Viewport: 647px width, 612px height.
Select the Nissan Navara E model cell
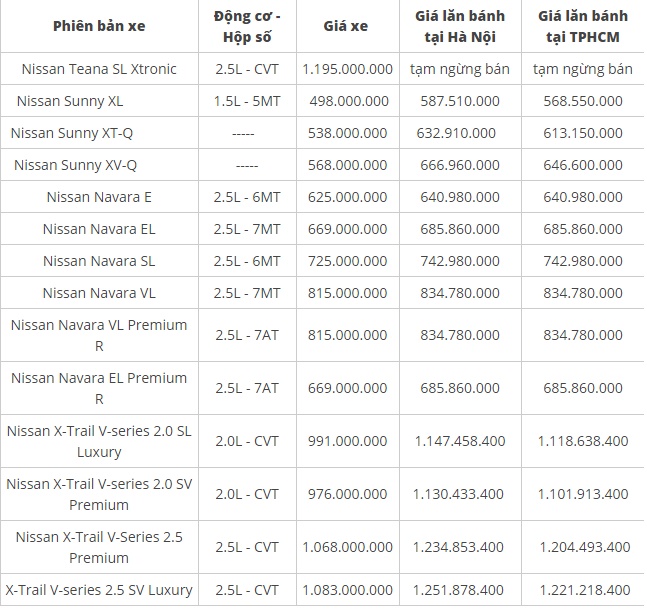pyautogui.click(x=99, y=197)
